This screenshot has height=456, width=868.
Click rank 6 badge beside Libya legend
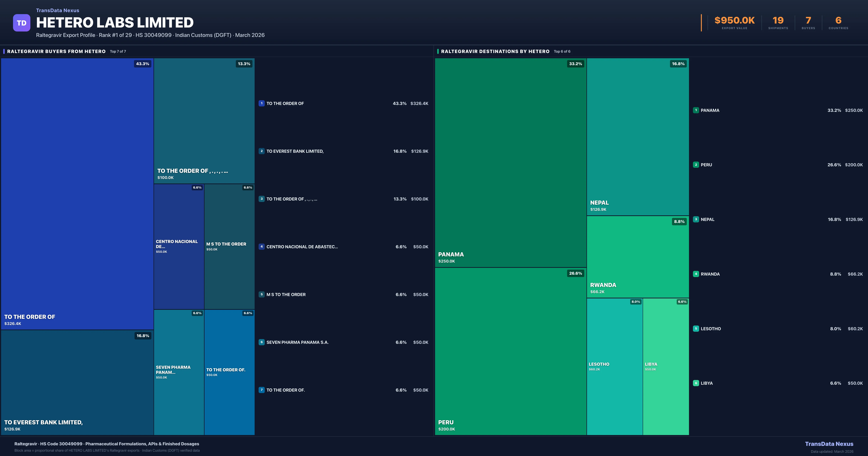coord(696,383)
